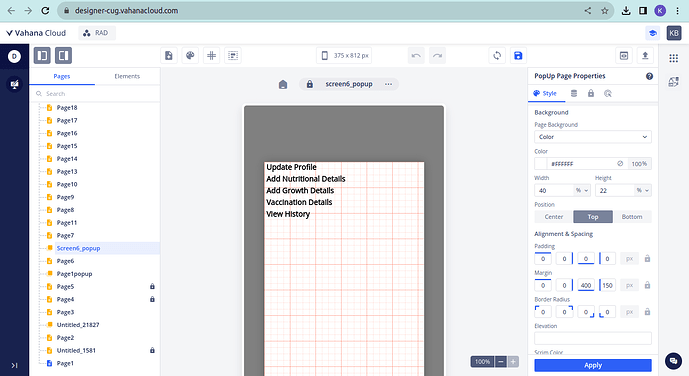Viewport: 689px width, 376px height.
Task: Toggle the right panel layout icon
Action: point(63,55)
